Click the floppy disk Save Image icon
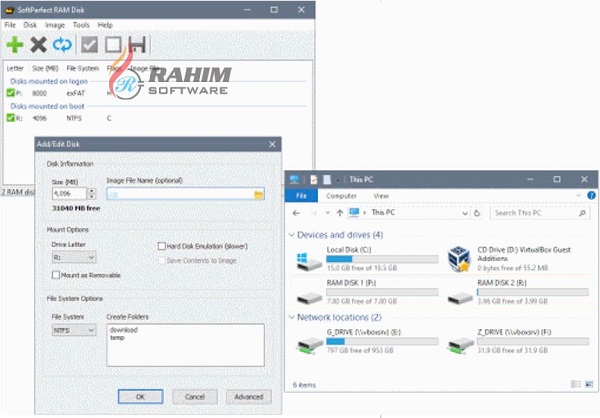Screen dimensions: 600x418 pyautogui.click(x=137, y=45)
